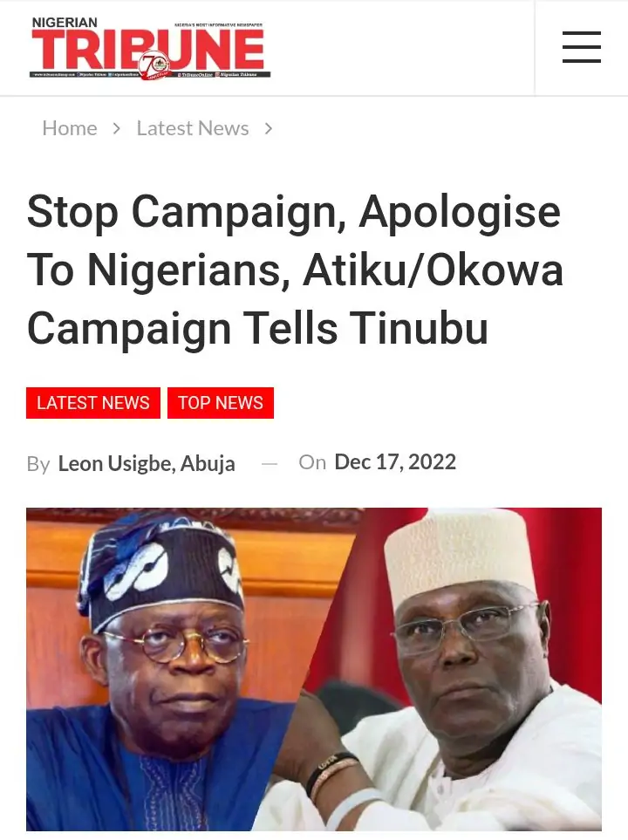Click the social handles strip under logo
Viewport: 628px width, 840px height.
[x=150, y=74]
